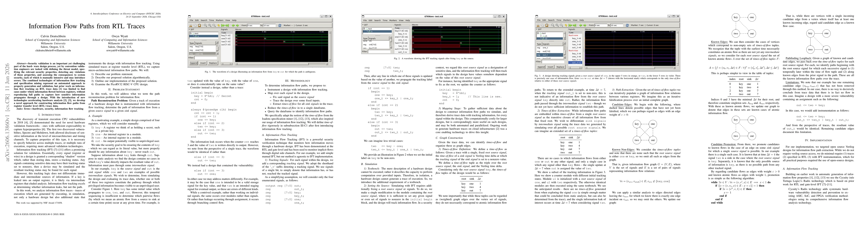Image resolution: width=868 pixels, height=225 pixels.
Task: Collapse the SST panel in Fig. 3 GTKWave
Action: (x=537, y=29)
